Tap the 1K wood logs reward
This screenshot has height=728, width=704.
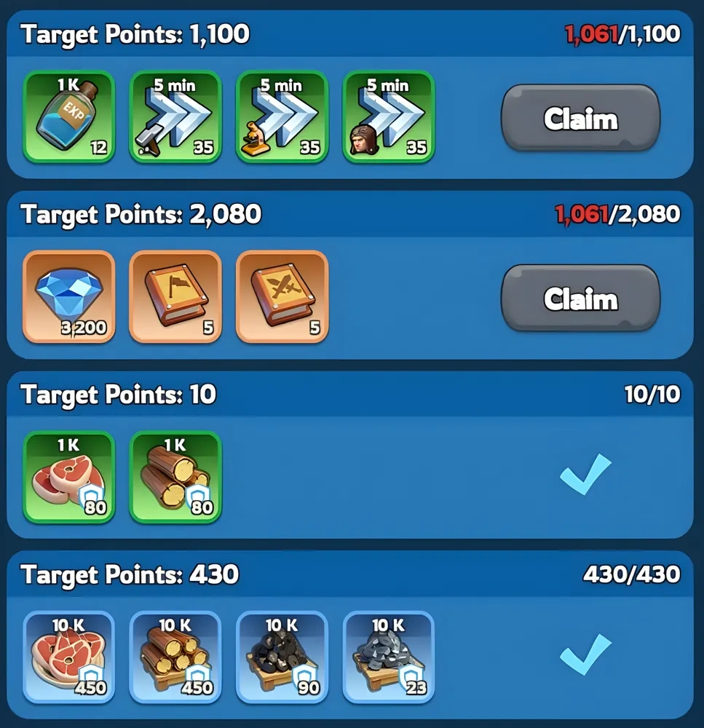[175, 478]
